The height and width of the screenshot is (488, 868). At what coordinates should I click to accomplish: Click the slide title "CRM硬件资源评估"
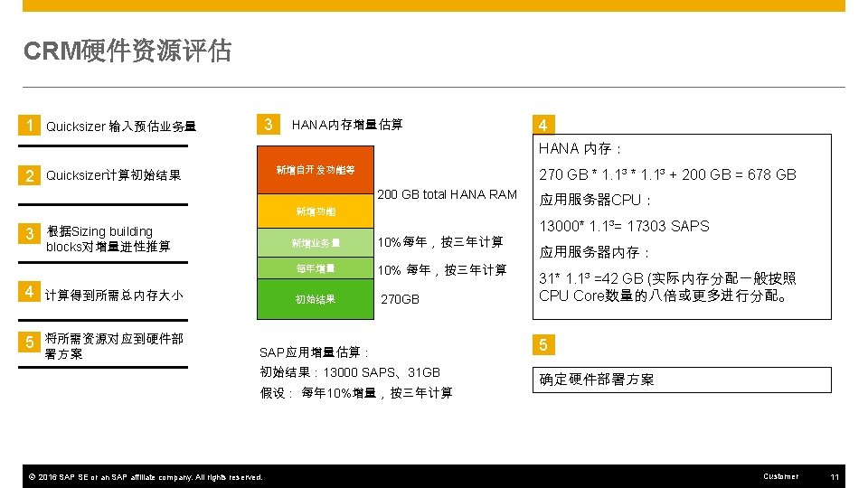pos(127,51)
